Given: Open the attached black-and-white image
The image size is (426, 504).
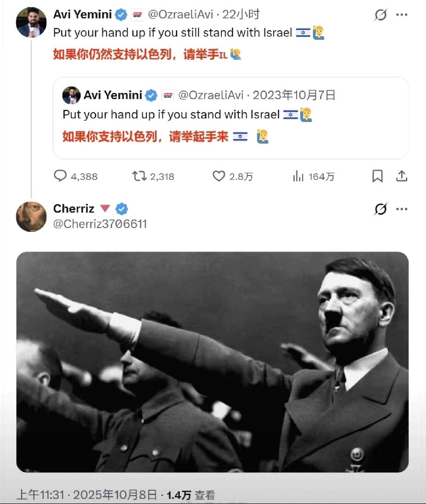Looking at the screenshot, I should tap(213, 362).
